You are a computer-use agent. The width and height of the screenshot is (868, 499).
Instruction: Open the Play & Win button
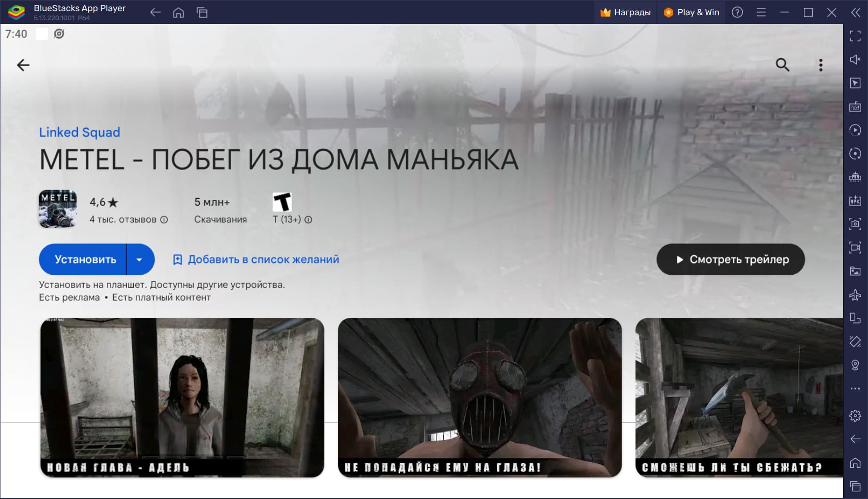691,12
